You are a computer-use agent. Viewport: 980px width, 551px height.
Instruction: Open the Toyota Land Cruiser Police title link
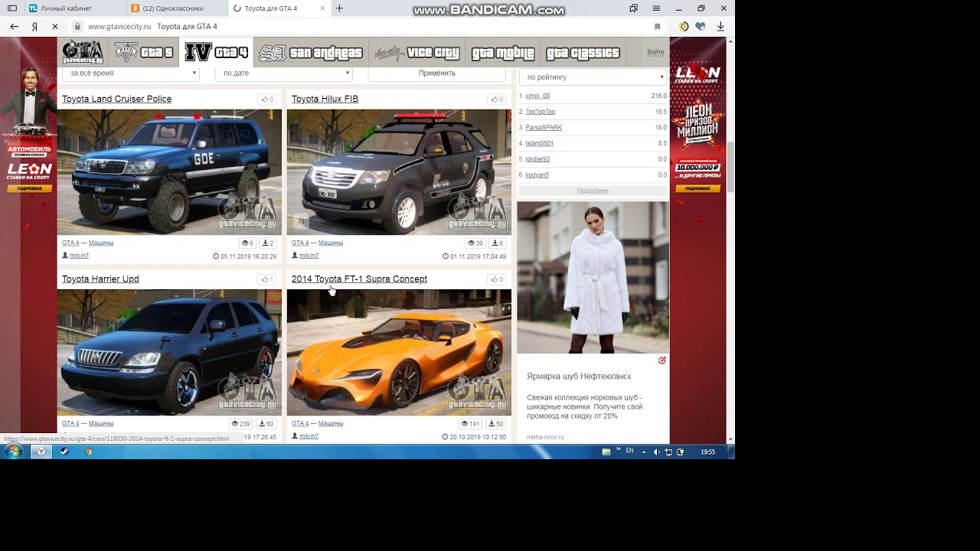pos(116,99)
